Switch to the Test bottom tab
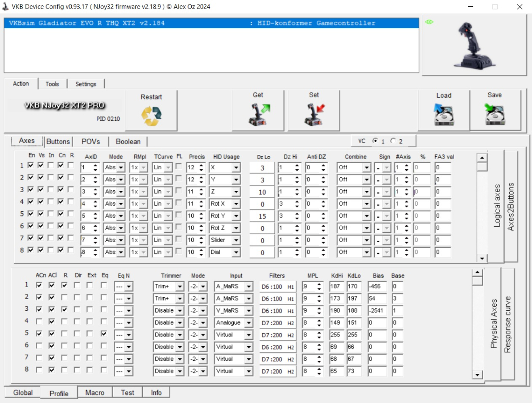 [x=128, y=393]
